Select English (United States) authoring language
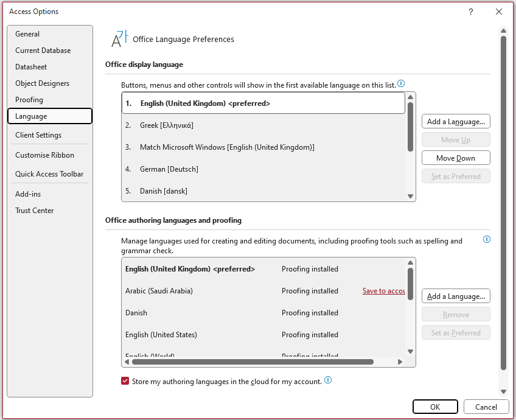516x420 pixels. click(x=263, y=335)
